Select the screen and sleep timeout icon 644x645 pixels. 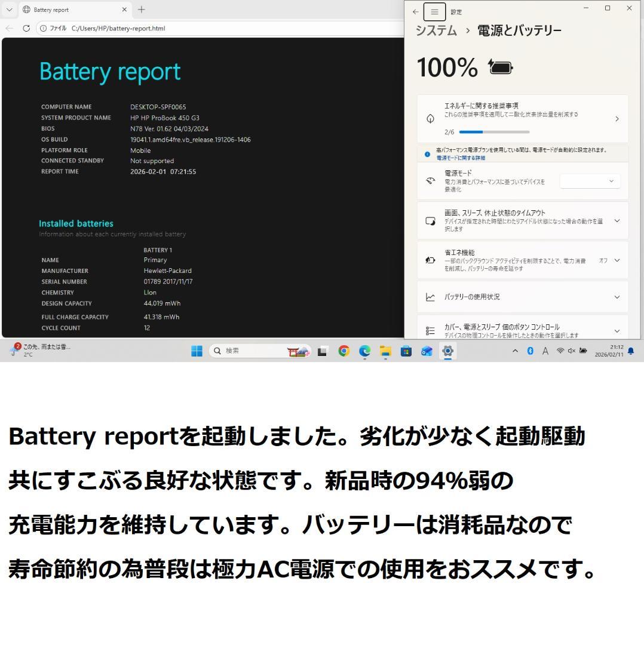click(430, 220)
